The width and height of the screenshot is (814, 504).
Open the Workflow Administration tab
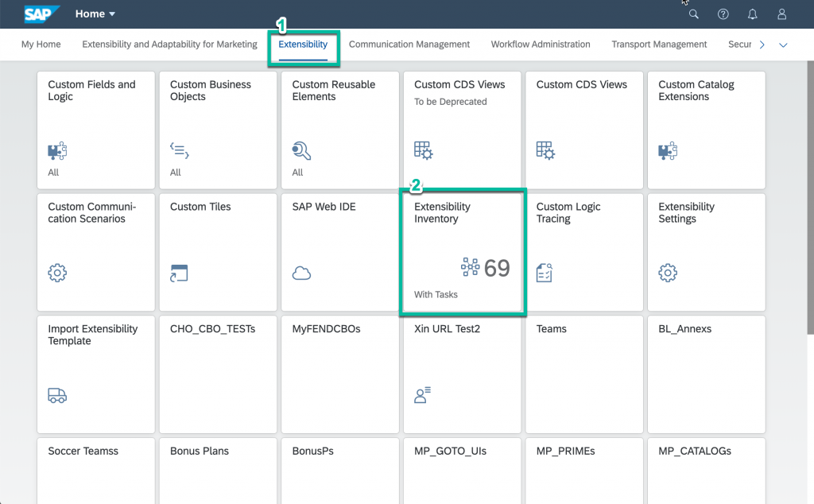point(541,45)
